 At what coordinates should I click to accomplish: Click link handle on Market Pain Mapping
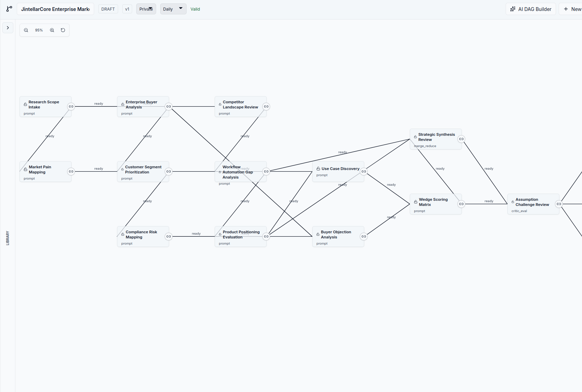(x=71, y=171)
